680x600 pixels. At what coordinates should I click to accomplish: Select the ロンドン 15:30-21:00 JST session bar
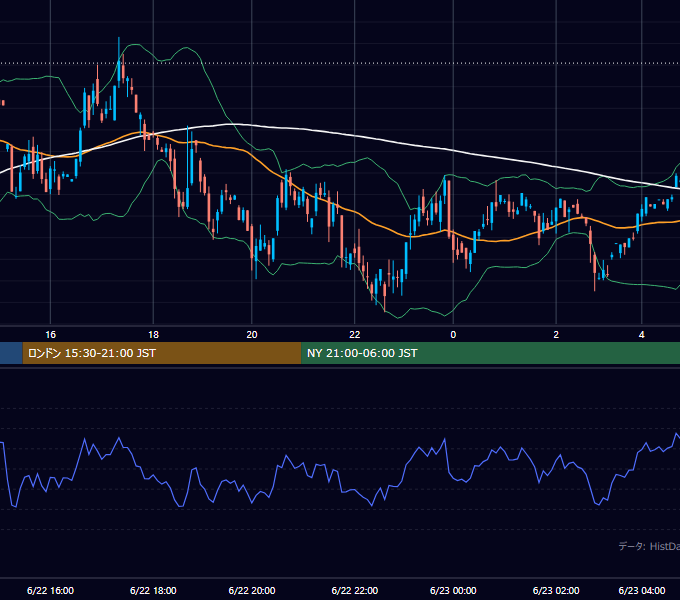(x=162, y=353)
